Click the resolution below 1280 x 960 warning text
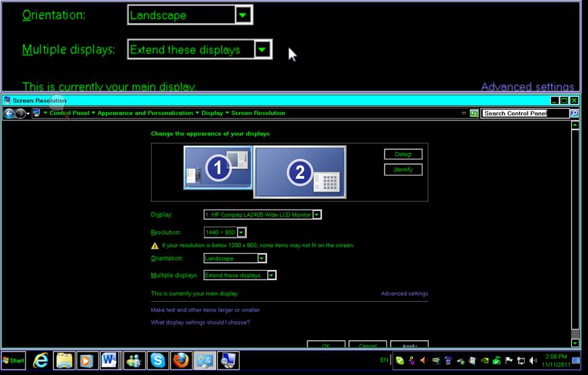 coord(258,245)
